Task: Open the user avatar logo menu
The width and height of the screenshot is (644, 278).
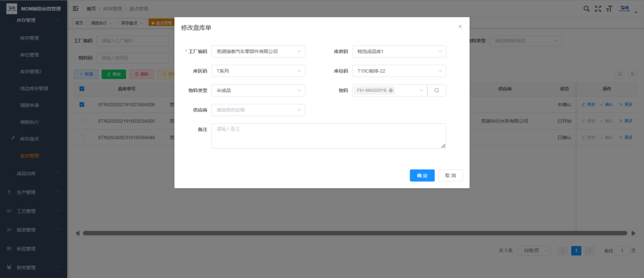Action: coord(625,9)
